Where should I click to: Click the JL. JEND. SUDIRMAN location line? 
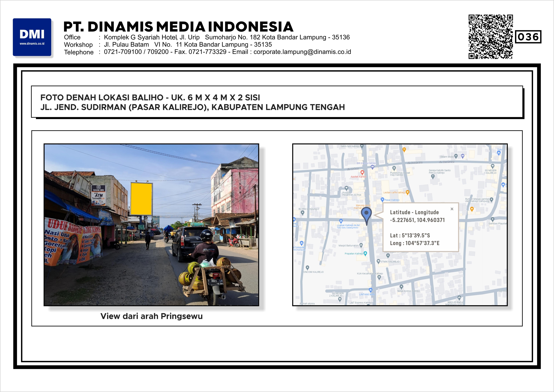coord(193,107)
